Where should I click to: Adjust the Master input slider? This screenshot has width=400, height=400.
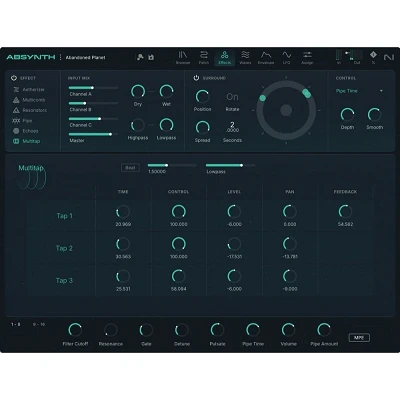[93, 134]
